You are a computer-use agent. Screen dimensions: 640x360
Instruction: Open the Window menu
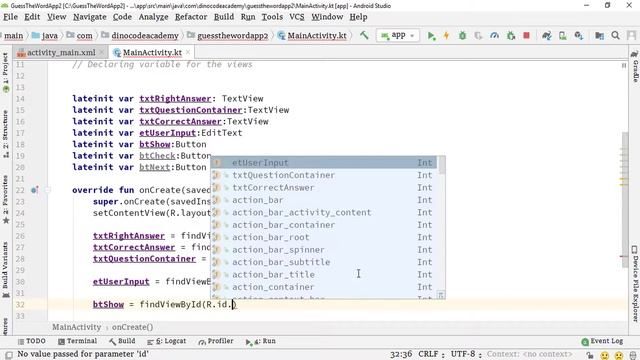pos(327,17)
